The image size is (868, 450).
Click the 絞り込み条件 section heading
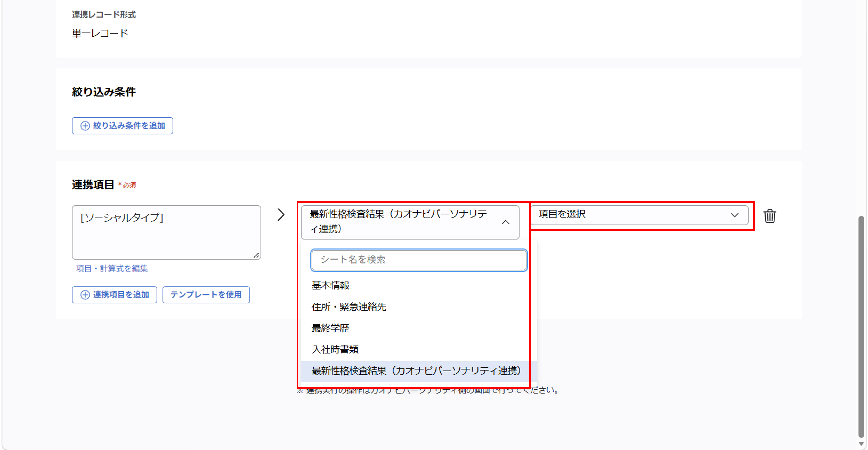pyautogui.click(x=104, y=92)
